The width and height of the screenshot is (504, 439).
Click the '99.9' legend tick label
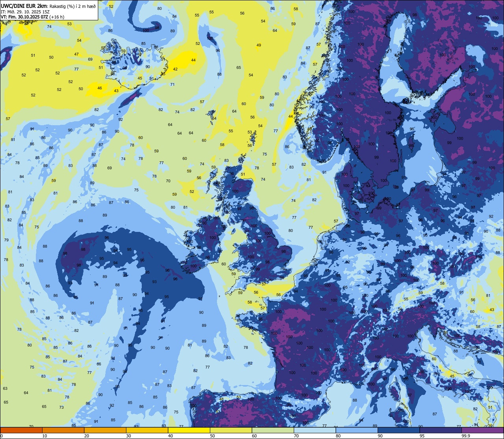(x=465, y=436)
